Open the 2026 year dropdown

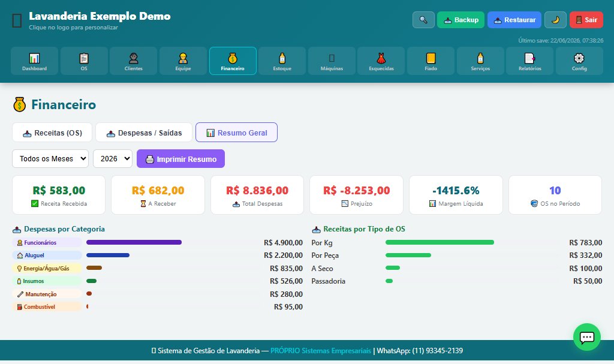113,159
